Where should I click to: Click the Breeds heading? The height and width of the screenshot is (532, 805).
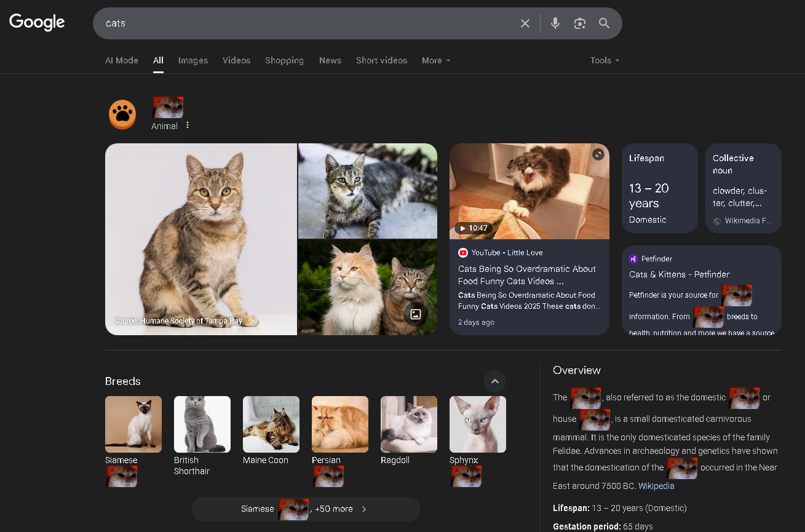click(123, 381)
